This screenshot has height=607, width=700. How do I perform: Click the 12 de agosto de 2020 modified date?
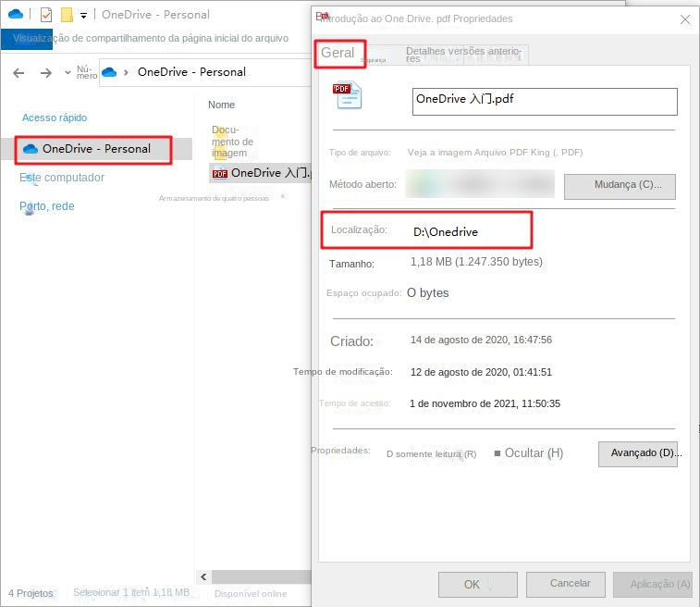point(481,372)
